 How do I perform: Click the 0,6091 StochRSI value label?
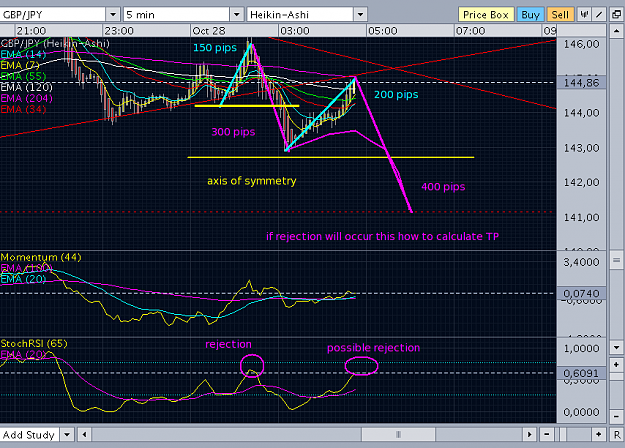click(581, 373)
